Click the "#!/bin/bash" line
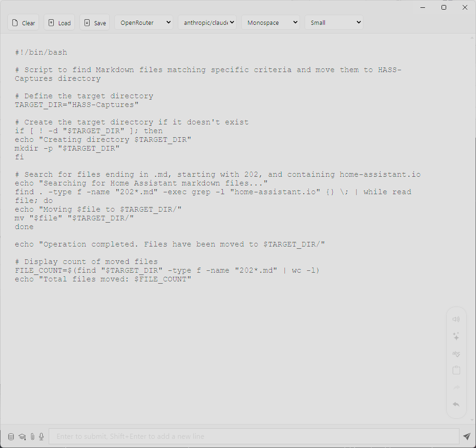Screen dimensions: 476x448 point(41,52)
